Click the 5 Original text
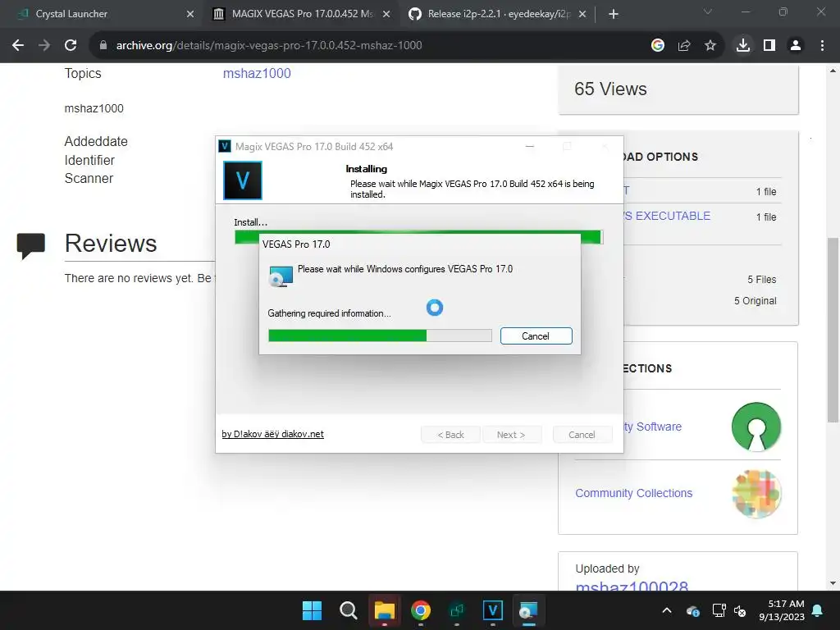The height and width of the screenshot is (630, 840). pos(756,301)
